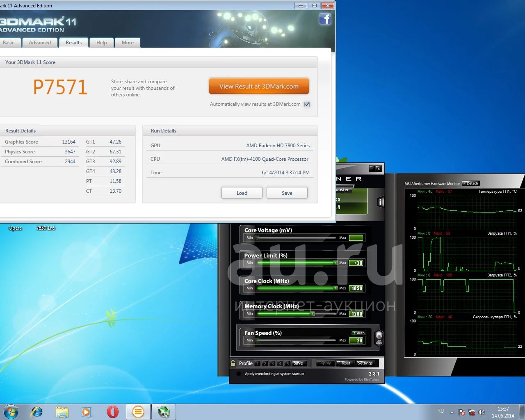Click the Memory Clock value field 1200
The height and width of the screenshot is (420, 525).
pyautogui.click(x=356, y=314)
